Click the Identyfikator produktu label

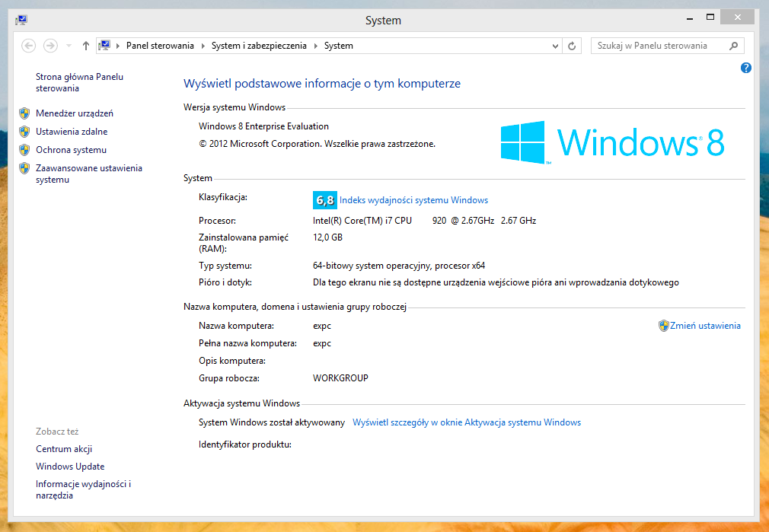245,444
